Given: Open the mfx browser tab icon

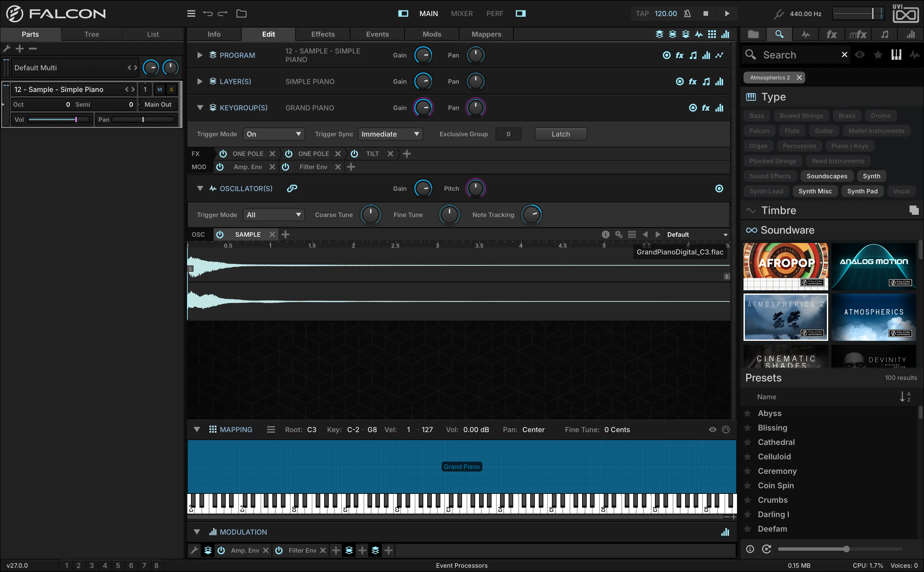Looking at the screenshot, I should (x=858, y=34).
